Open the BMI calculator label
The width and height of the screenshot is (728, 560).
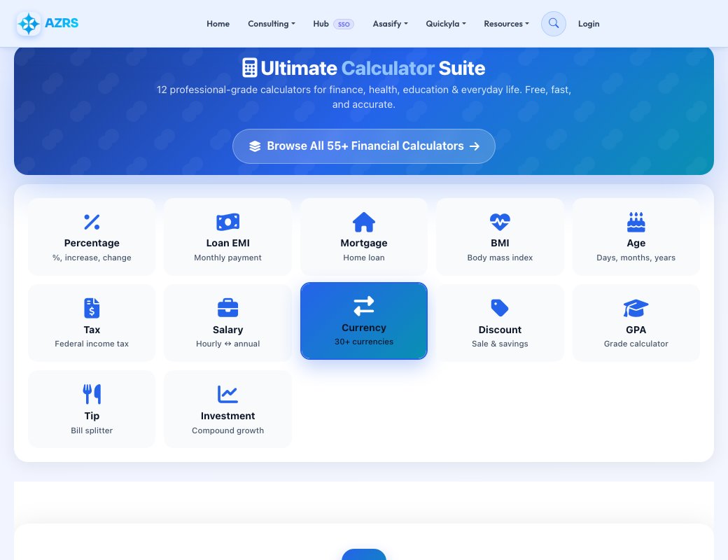pyautogui.click(x=500, y=243)
